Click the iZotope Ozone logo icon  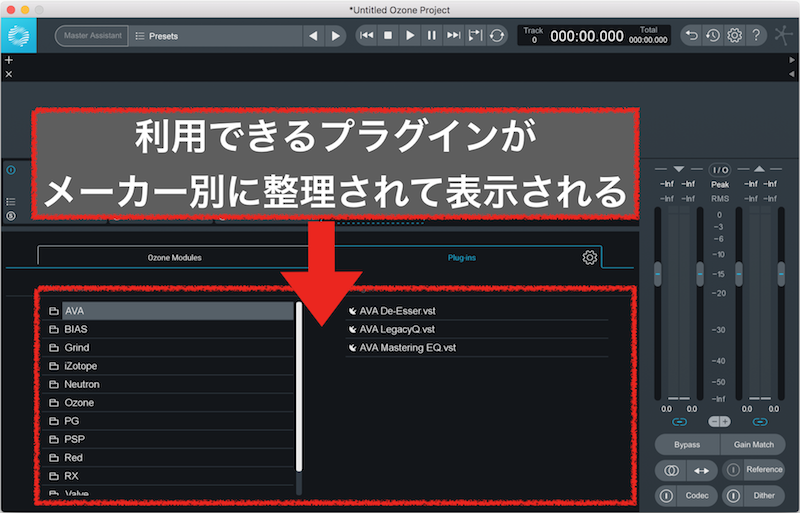(x=18, y=36)
